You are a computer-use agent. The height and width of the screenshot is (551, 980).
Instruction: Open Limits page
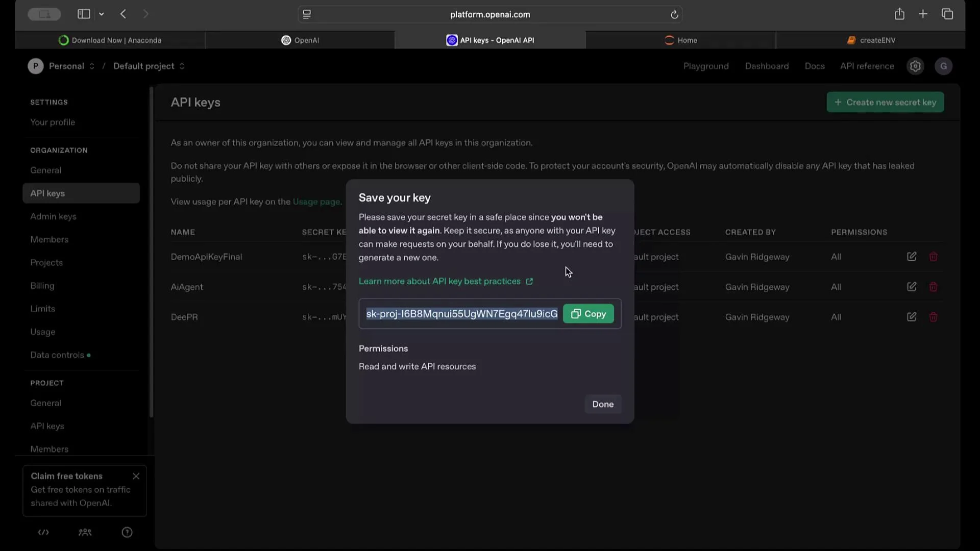(x=42, y=309)
